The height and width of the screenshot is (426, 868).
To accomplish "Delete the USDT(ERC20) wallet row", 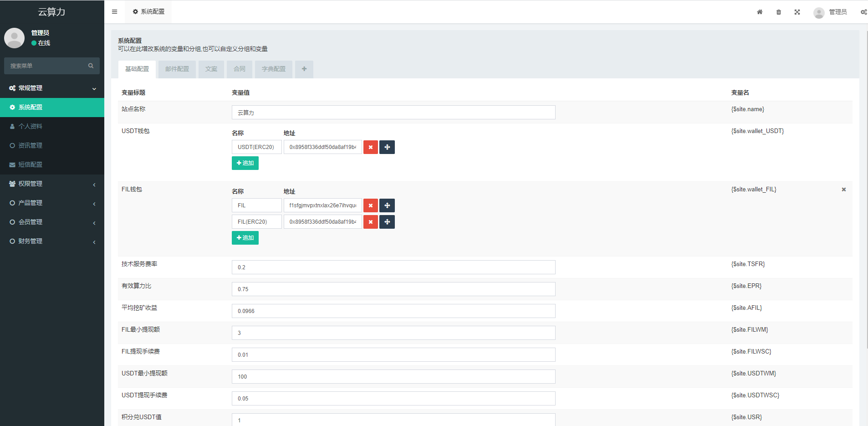I will tap(371, 147).
